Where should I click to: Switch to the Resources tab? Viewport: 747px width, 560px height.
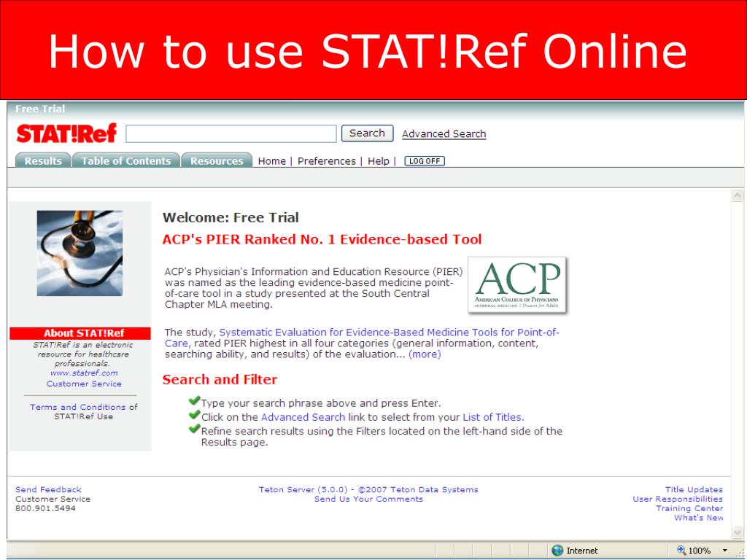coord(217,160)
